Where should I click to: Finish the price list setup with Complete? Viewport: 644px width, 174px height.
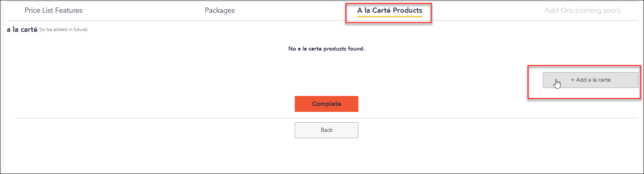pos(326,104)
